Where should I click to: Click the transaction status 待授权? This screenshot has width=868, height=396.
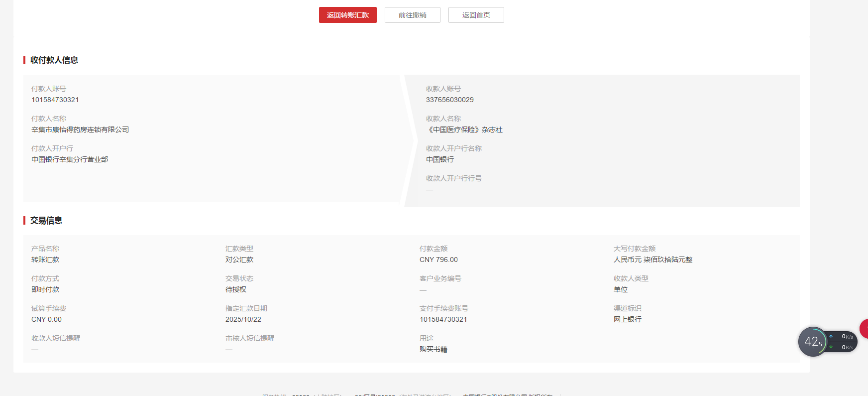(x=236, y=289)
